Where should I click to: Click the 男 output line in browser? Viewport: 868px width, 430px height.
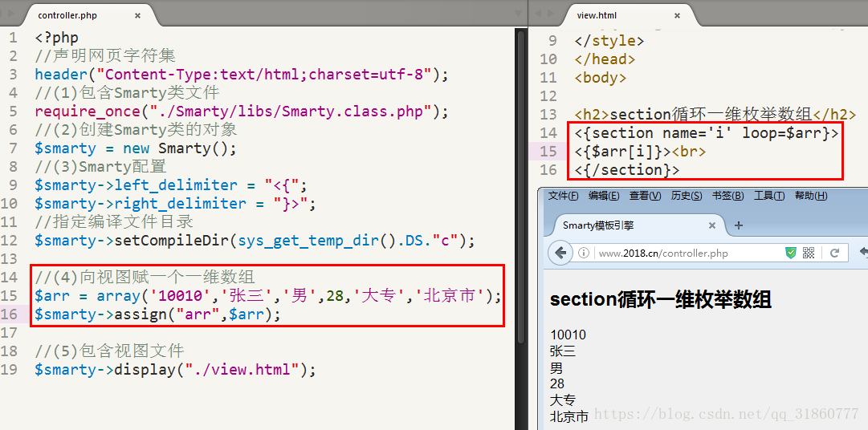point(556,367)
